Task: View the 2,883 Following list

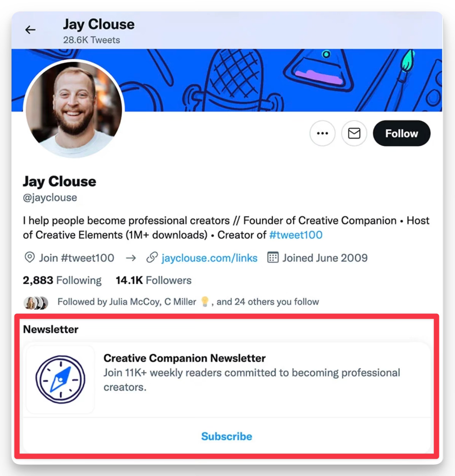Action: click(x=62, y=281)
